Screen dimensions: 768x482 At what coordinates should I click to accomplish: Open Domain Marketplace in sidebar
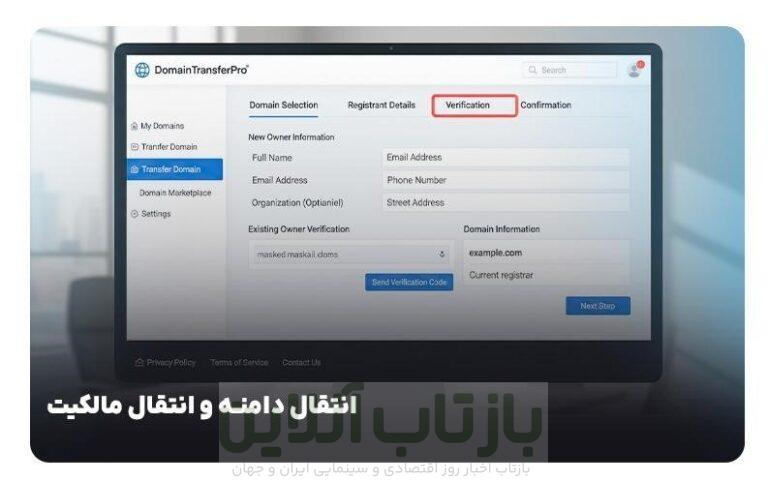pos(175,193)
